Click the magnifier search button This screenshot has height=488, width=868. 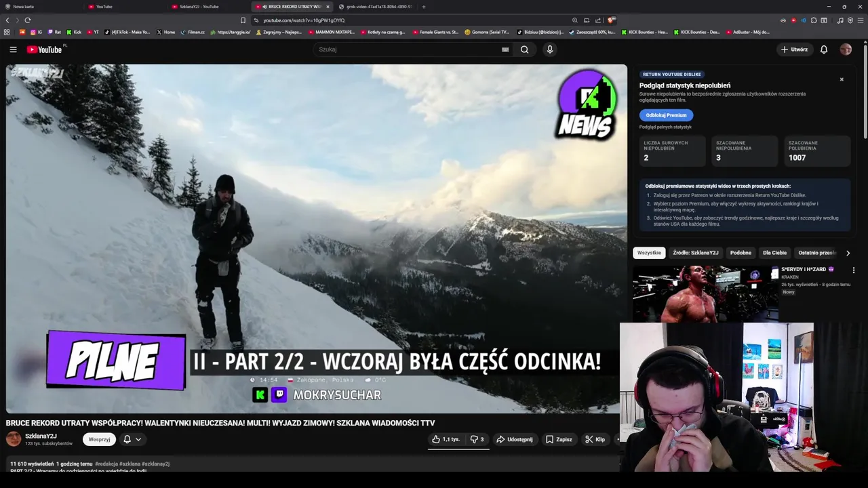[x=524, y=49]
